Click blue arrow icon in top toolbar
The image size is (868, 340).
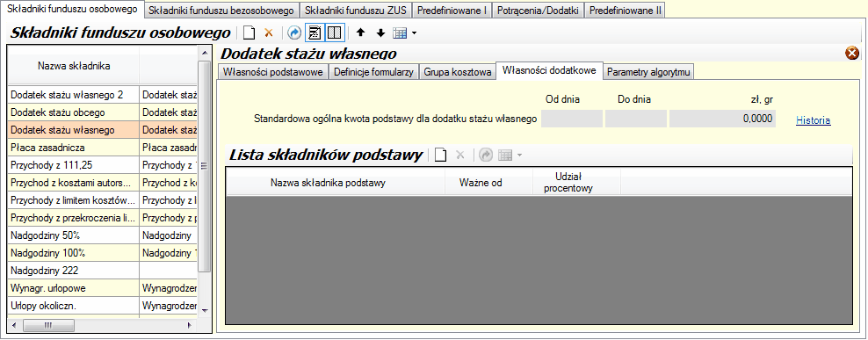(295, 33)
